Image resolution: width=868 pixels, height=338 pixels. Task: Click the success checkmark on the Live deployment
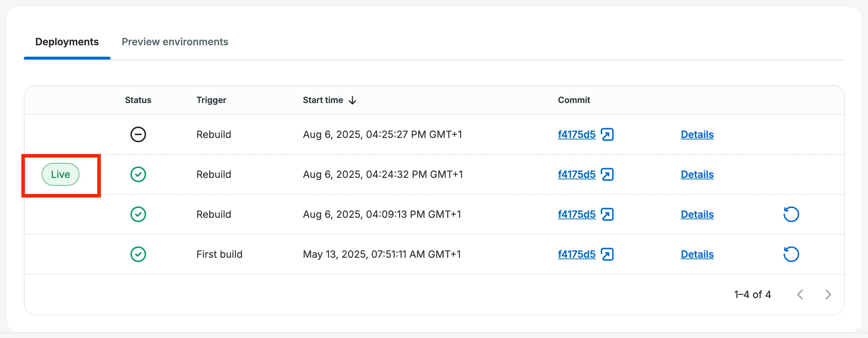coord(138,174)
